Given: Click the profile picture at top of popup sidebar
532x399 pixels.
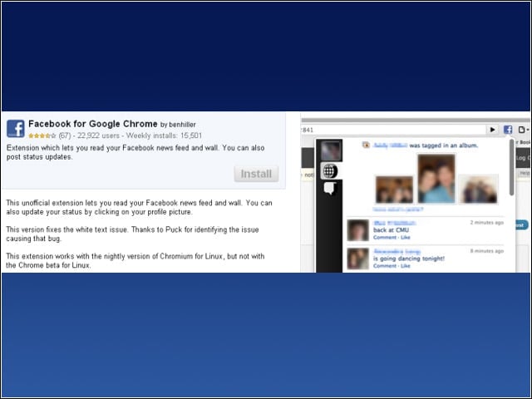Looking at the screenshot, I should coord(331,150).
